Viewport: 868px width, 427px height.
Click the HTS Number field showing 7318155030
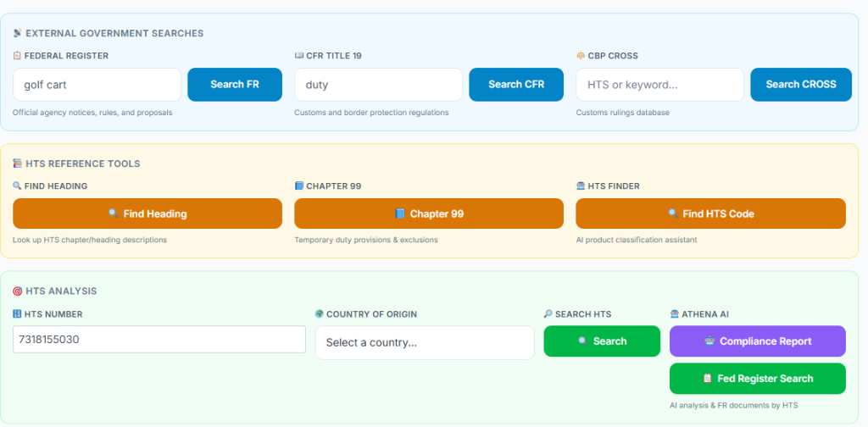[x=159, y=340]
